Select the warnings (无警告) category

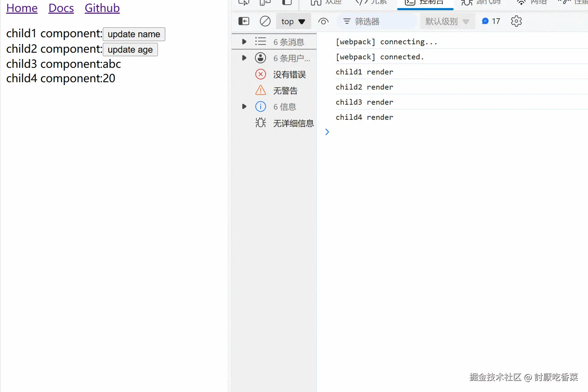coord(285,90)
